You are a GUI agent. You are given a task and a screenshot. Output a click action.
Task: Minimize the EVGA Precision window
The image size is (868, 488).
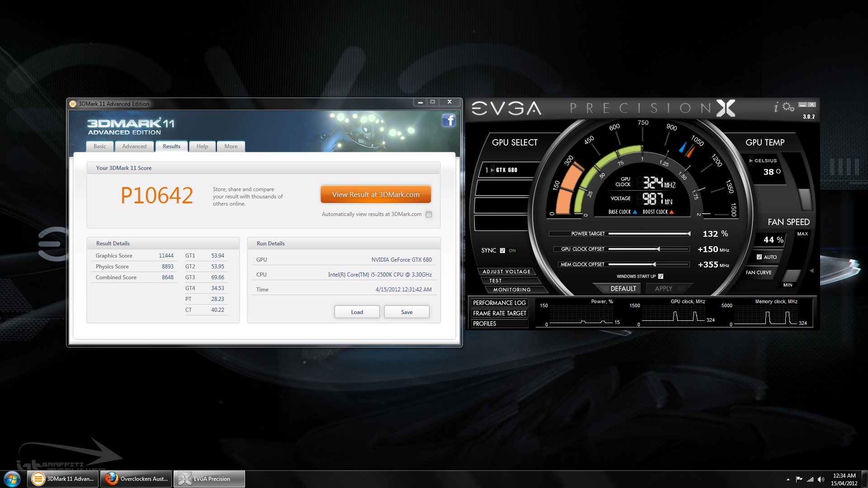click(x=802, y=105)
